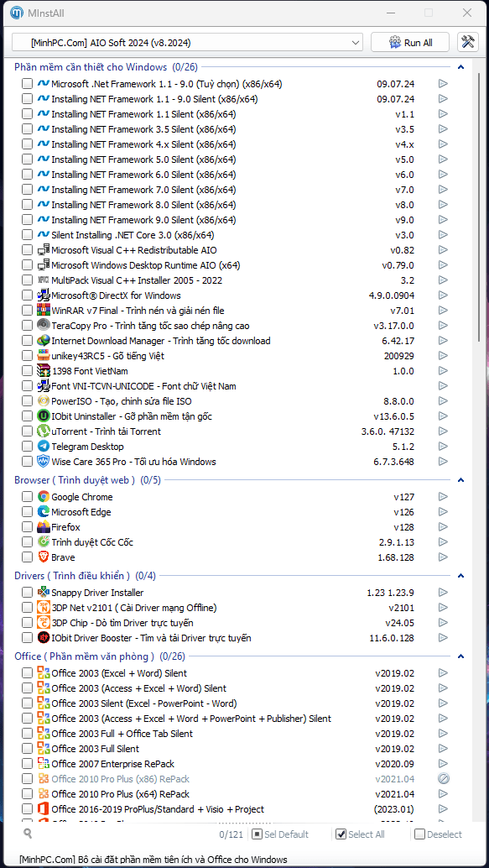Collapse the Drivers (Trình điều khiển) group
The height and width of the screenshot is (868, 489).
click(x=460, y=576)
